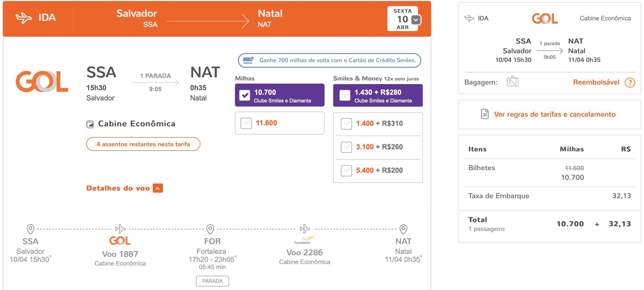
Task: Click the credit card icon in Smiles banner
Action: [249, 60]
